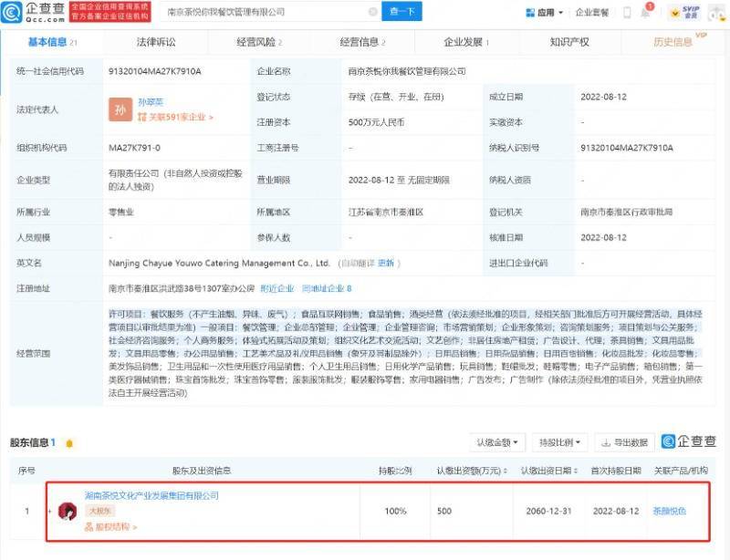Click the 500万元人民币 registered capital value
The width and height of the screenshot is (730, 560).
376,122
